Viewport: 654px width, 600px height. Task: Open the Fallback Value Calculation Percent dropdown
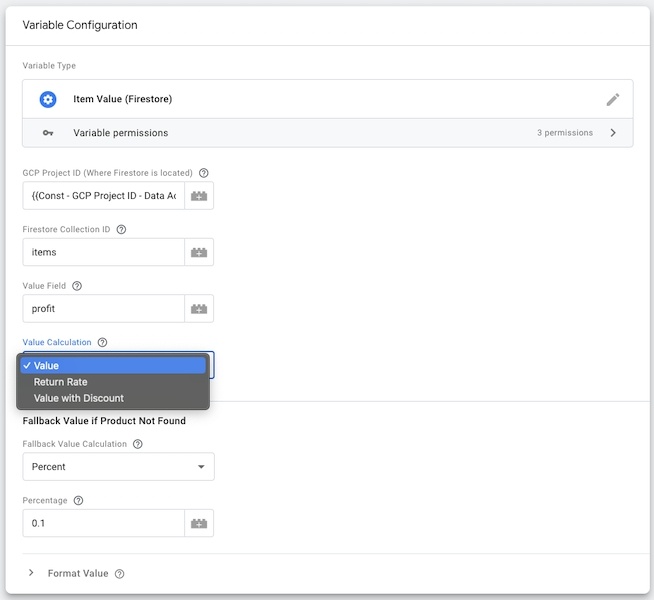pos(118,467)
